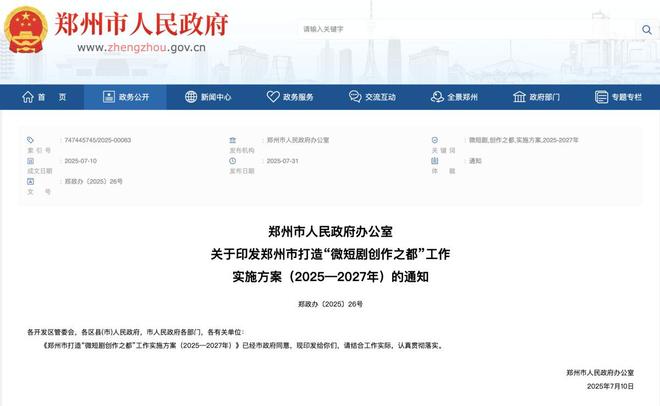Viewport: 660px width, 406px height.
Task: Click the 发布机构 label
Action: point(242,150)
